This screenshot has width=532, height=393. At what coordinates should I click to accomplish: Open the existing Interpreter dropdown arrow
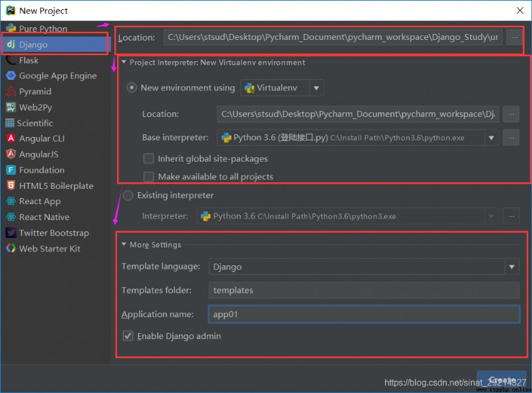click(491, 216)
